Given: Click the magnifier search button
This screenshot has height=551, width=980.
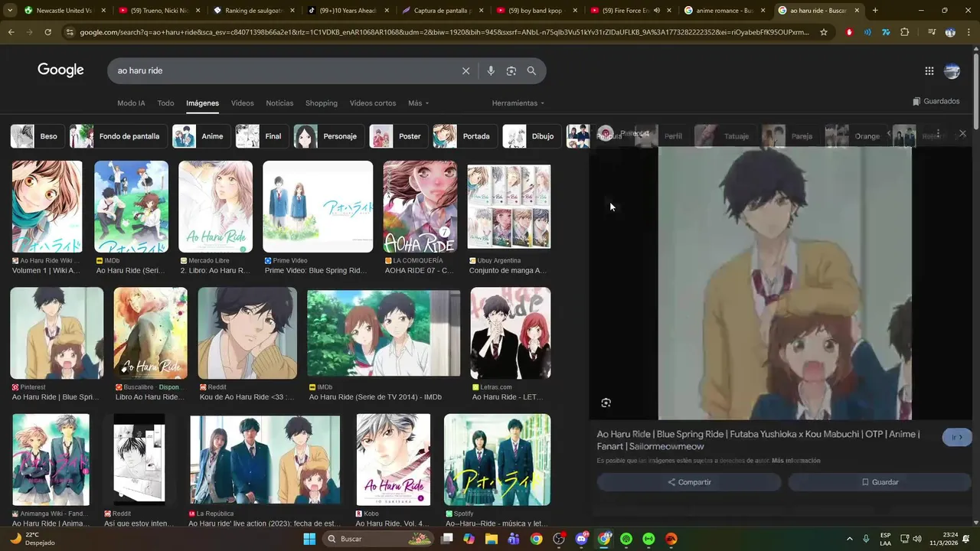Looking at the screenshot, I should click(531, 70).
